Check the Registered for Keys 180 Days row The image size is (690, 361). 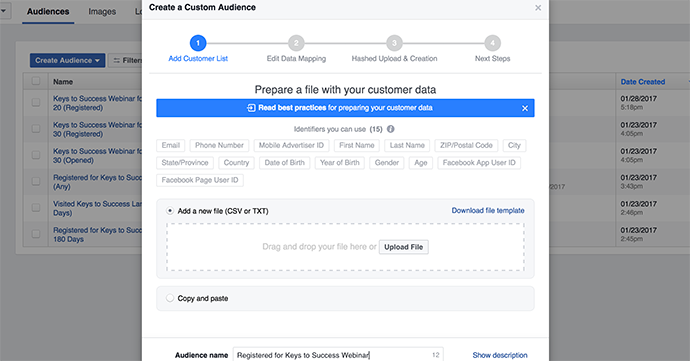(36, 234)
